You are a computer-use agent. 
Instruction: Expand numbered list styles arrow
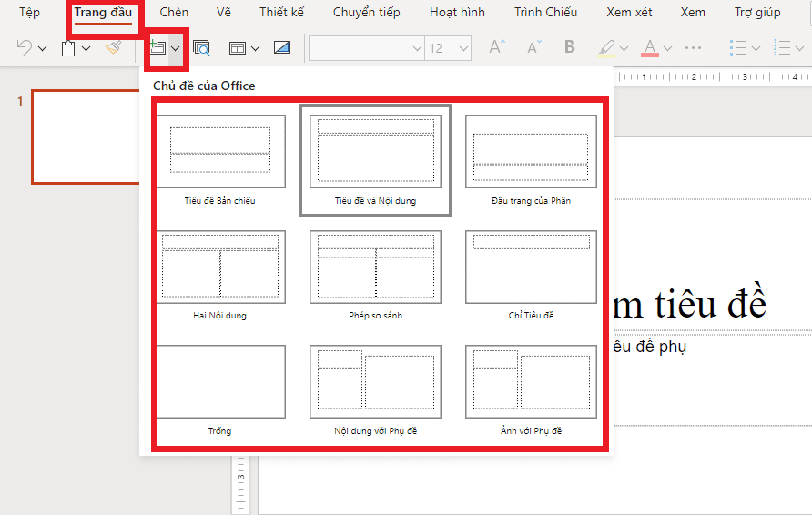pos(799,48)
